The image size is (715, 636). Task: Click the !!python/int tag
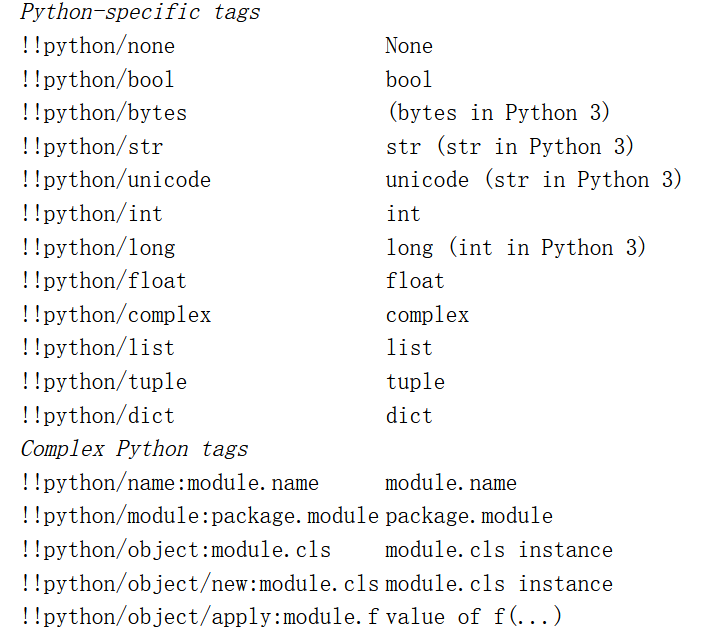click(x=92, y=214)
